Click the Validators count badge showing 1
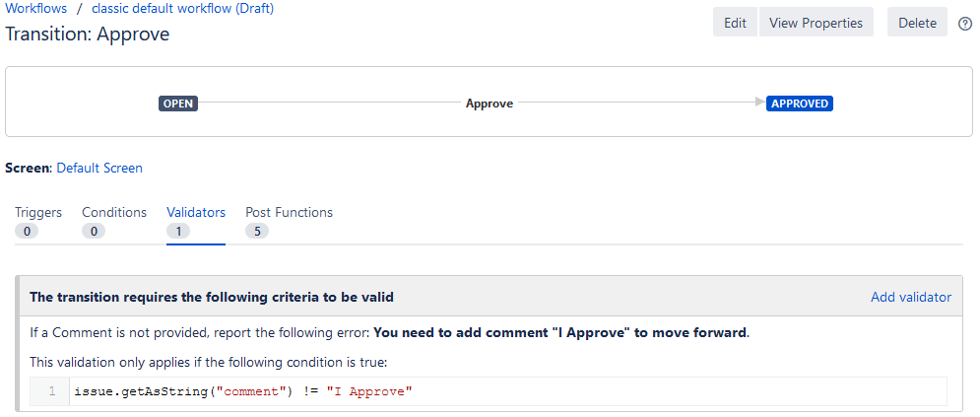This screenshot has width=980, height=417. pyautogui.click(x=178, y=231)
